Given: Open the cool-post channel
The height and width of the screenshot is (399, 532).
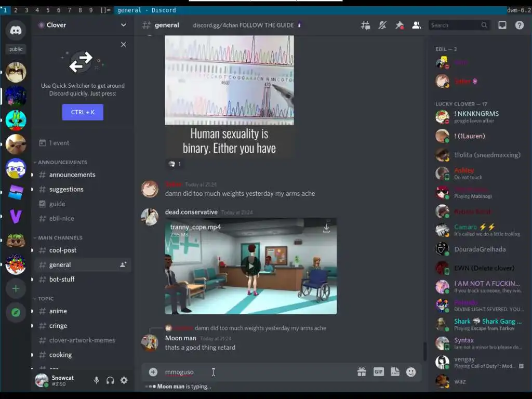Looking at the screenshot, I should click(83, 250).
